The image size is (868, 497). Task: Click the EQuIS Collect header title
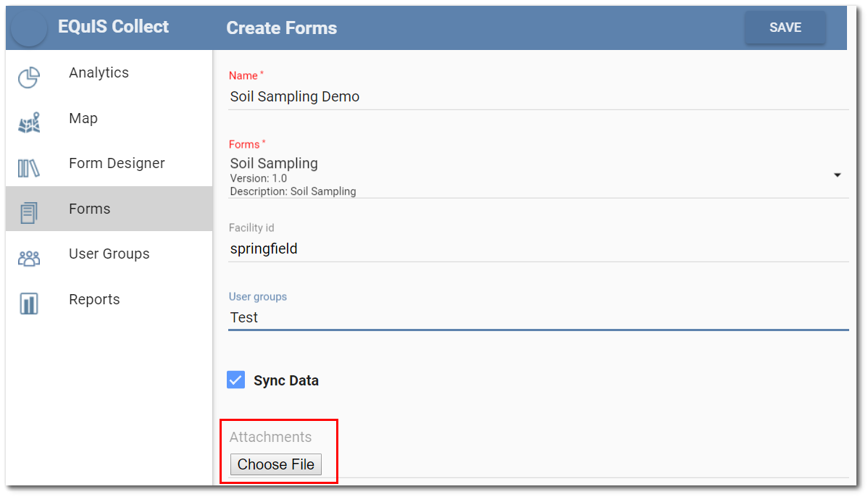113,27
